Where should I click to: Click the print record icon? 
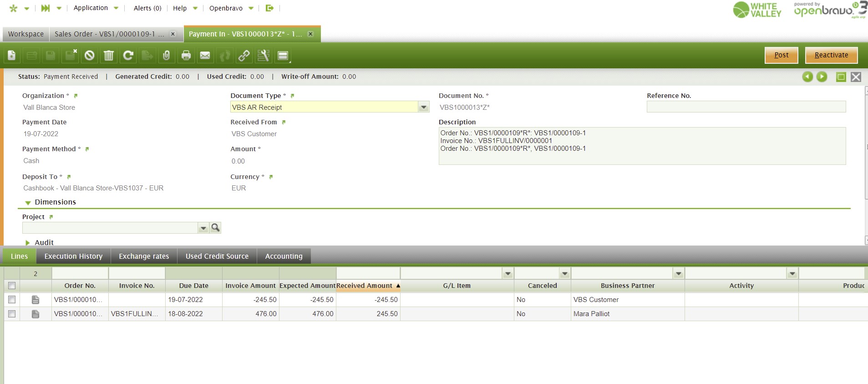tap(186, 56)
